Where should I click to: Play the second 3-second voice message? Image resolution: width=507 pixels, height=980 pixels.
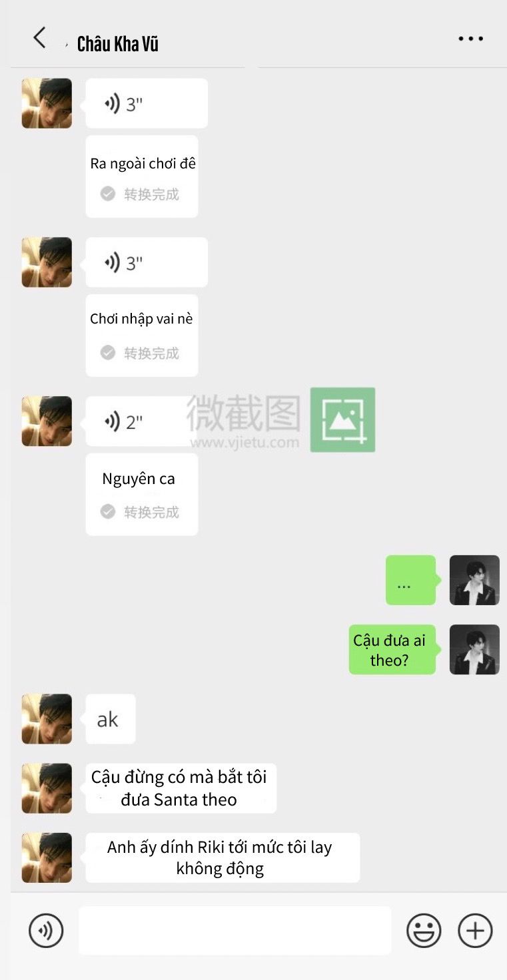pyautogui.click(x=147, y=262)
